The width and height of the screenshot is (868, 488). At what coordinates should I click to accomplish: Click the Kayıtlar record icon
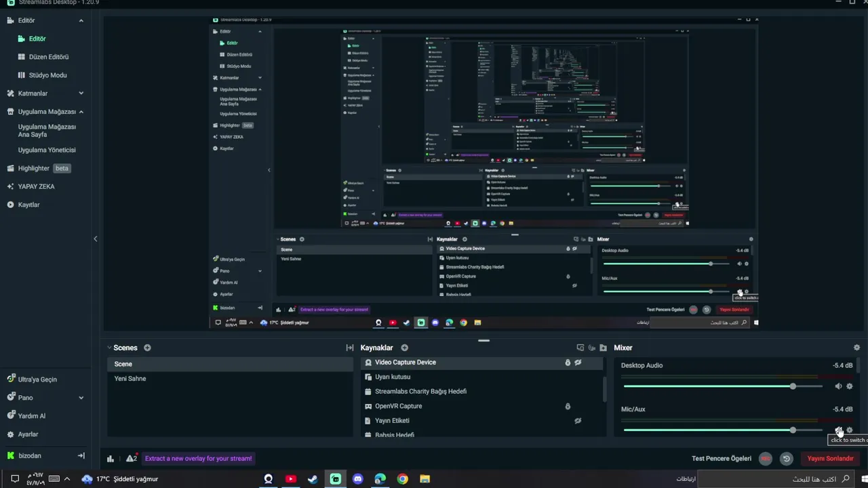(x=10, y=205)
